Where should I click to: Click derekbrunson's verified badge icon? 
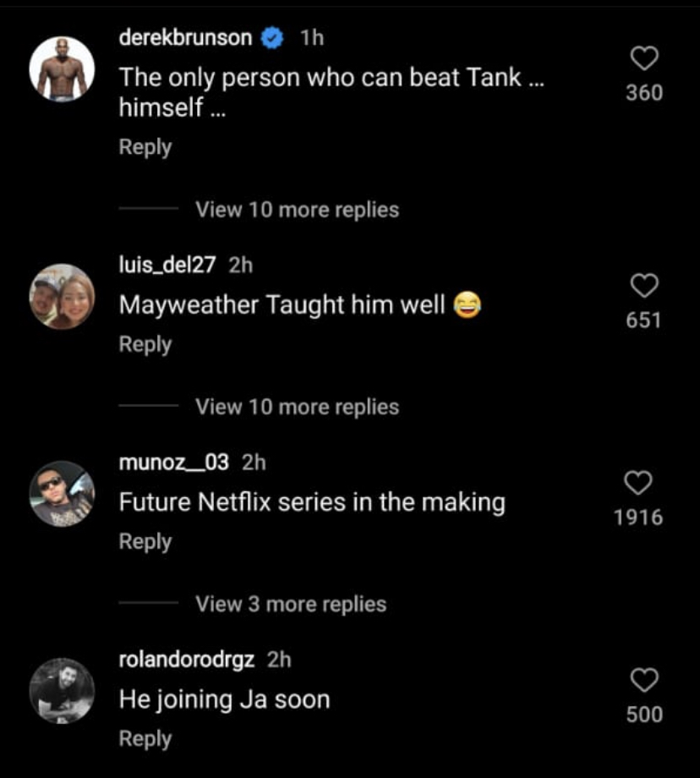(272, 37)
